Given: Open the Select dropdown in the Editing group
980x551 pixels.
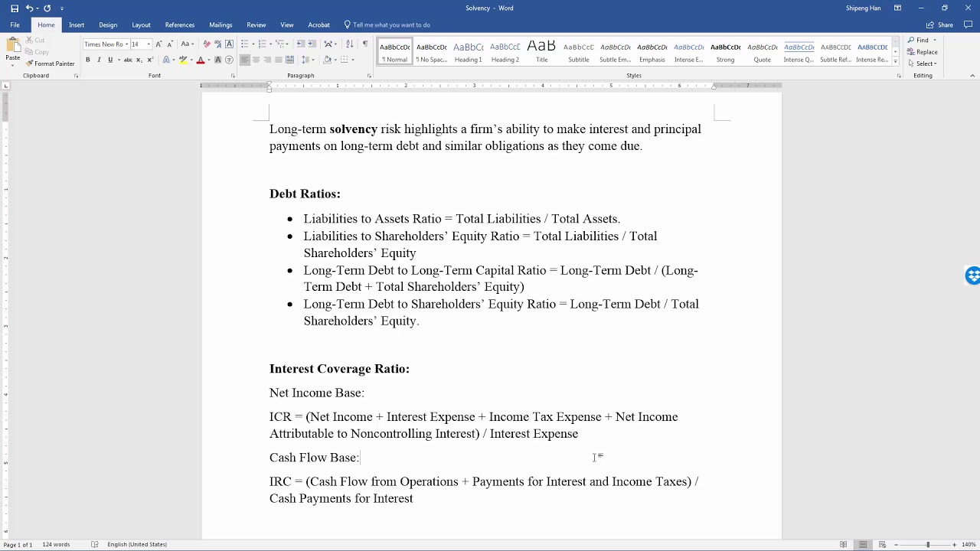Looking at the screenshot, I should click(x=923, y=64).
